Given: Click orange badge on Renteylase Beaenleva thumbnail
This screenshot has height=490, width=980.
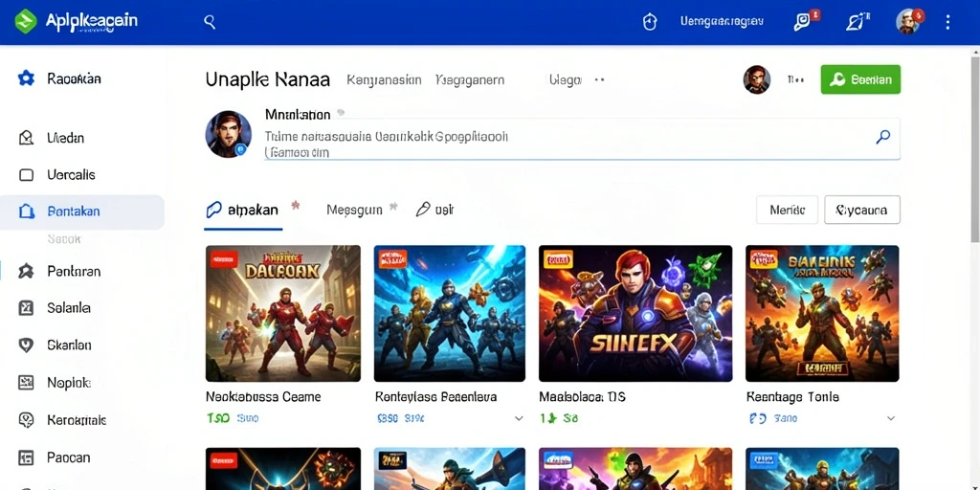Looking at the screenshot, I should pos(392,258).
